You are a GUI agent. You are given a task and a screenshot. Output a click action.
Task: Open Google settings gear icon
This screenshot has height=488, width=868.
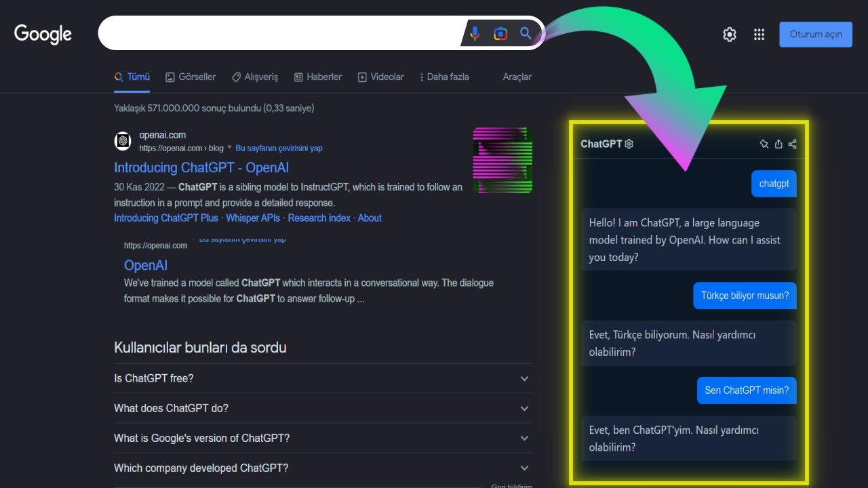tap(730, 35)
